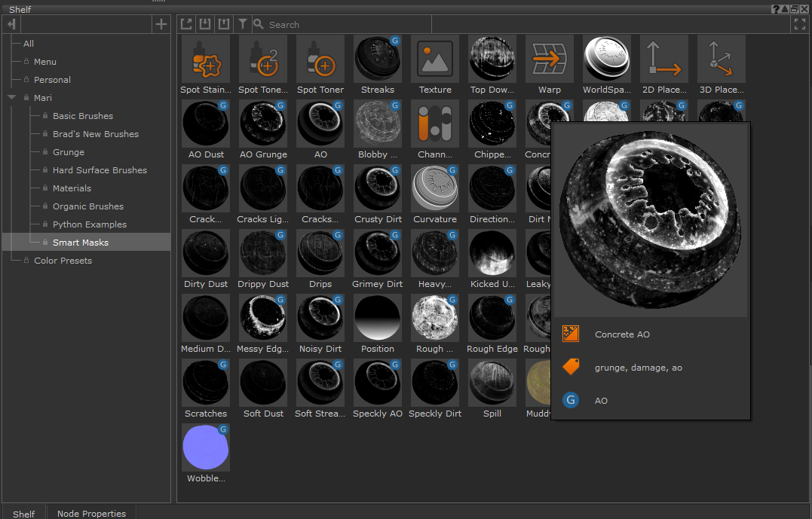812x519 pixels.
Task: Click the lock icon beside Personal shelf
Action: click(26, 80)
